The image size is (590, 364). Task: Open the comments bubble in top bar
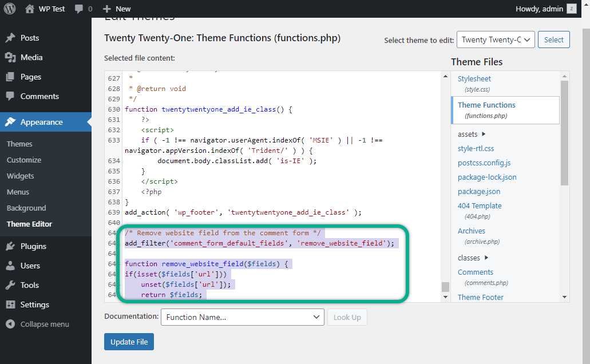point(77,9)
